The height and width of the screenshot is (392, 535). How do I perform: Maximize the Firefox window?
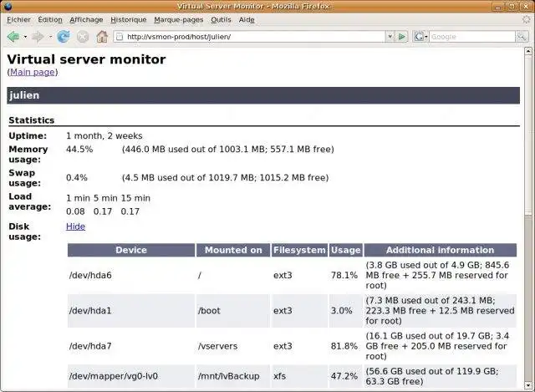tap(512, 6)
